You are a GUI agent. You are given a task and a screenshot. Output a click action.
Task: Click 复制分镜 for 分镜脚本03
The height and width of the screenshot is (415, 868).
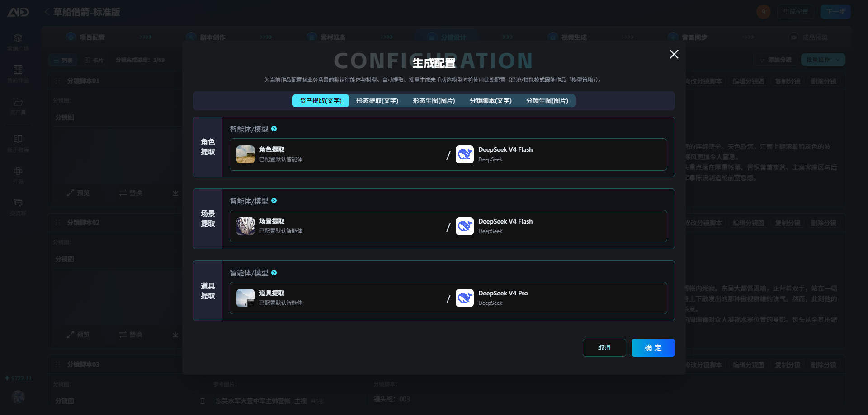pos(788,365)
